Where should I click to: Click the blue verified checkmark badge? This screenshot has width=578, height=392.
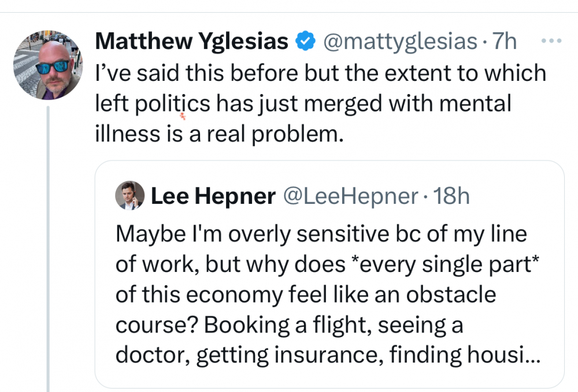point(304,42)
